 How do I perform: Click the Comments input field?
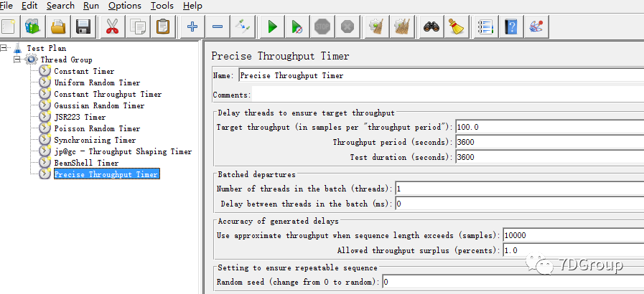coord(448,95)
